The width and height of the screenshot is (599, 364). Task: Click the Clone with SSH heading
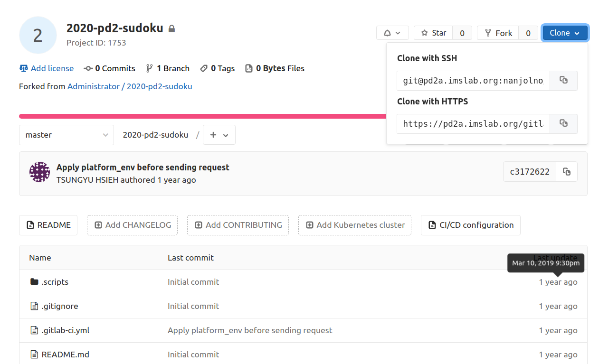click(427, 58)
